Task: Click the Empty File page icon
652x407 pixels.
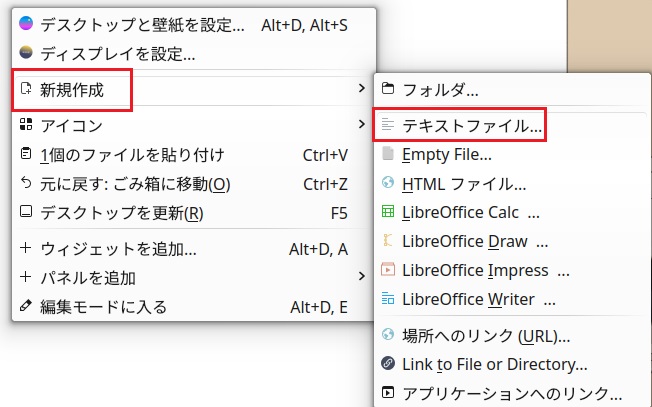Action: click(x=388, y=155)
